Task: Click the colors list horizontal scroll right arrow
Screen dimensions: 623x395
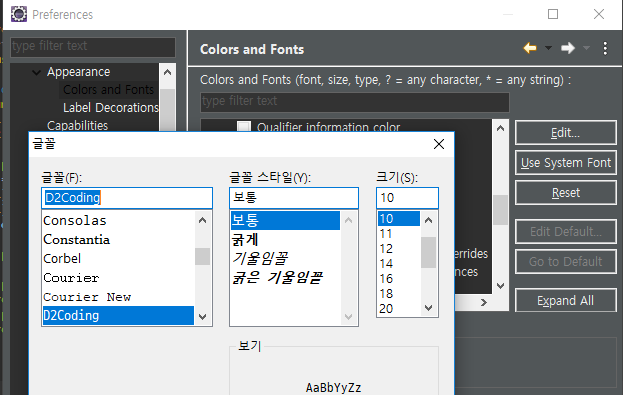Action: click(484, 302)
